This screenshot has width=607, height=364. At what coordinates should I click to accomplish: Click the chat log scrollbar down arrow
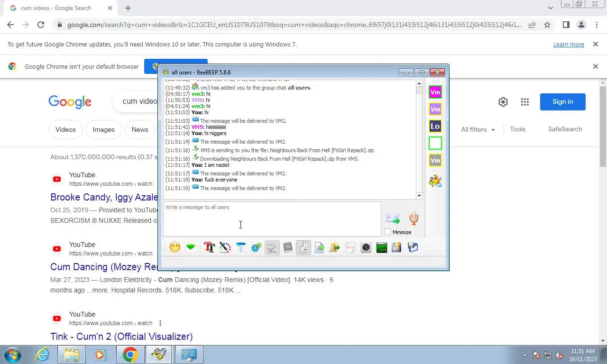419,196
